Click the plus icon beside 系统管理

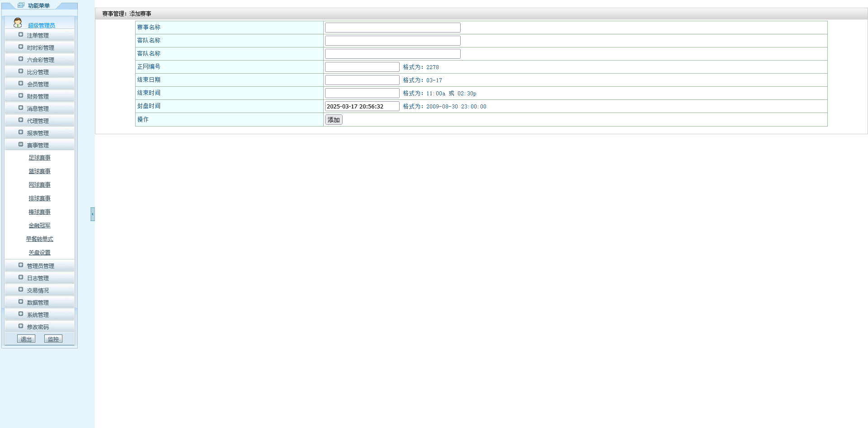click(x=21, y=314)
